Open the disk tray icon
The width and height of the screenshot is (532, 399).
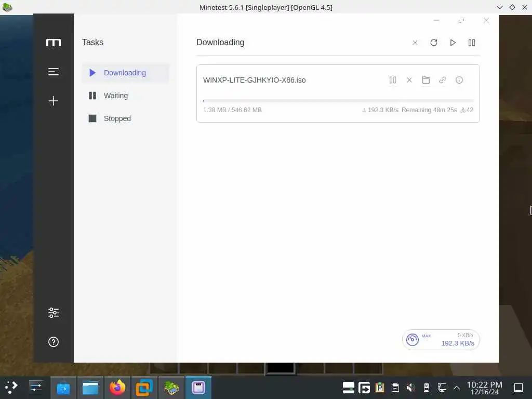(349, 388)
